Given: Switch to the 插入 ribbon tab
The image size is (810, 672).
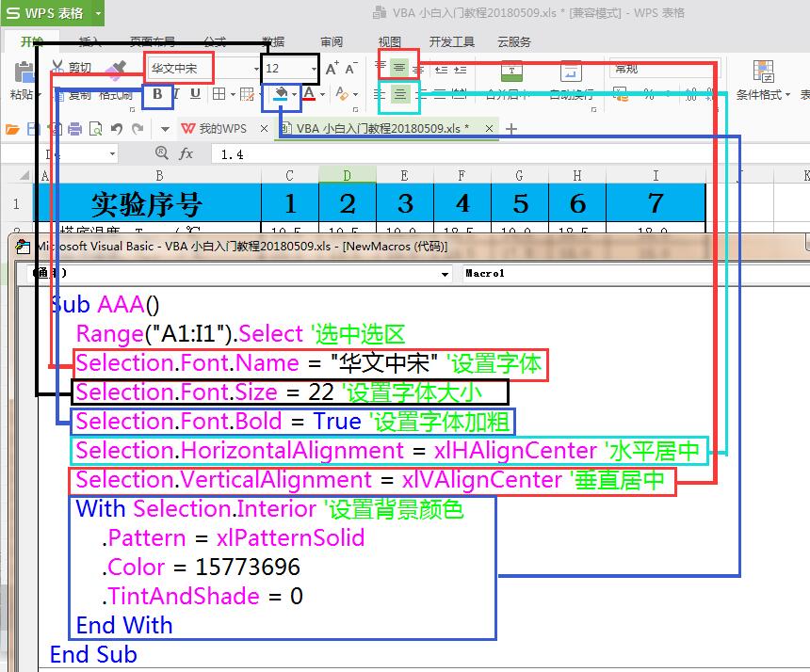Looking at the screenshot, I should point(89,41).
